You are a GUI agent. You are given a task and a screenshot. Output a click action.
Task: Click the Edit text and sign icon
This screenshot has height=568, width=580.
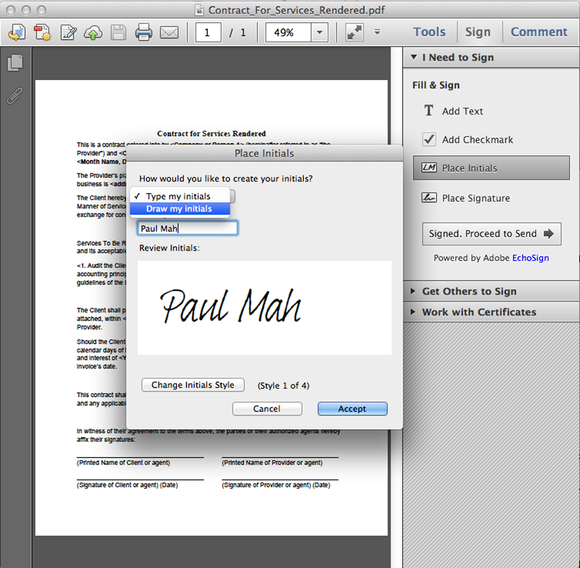click(x=68, y=33)
